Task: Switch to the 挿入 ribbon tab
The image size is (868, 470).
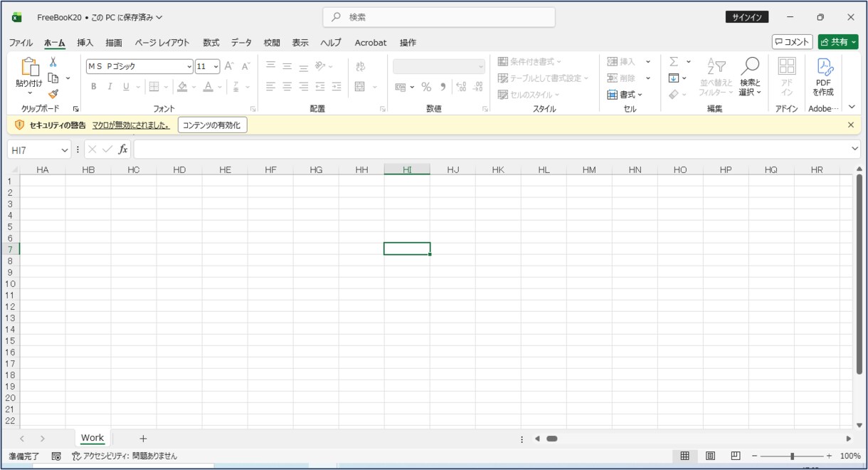Action: click(x=85, y=43)
